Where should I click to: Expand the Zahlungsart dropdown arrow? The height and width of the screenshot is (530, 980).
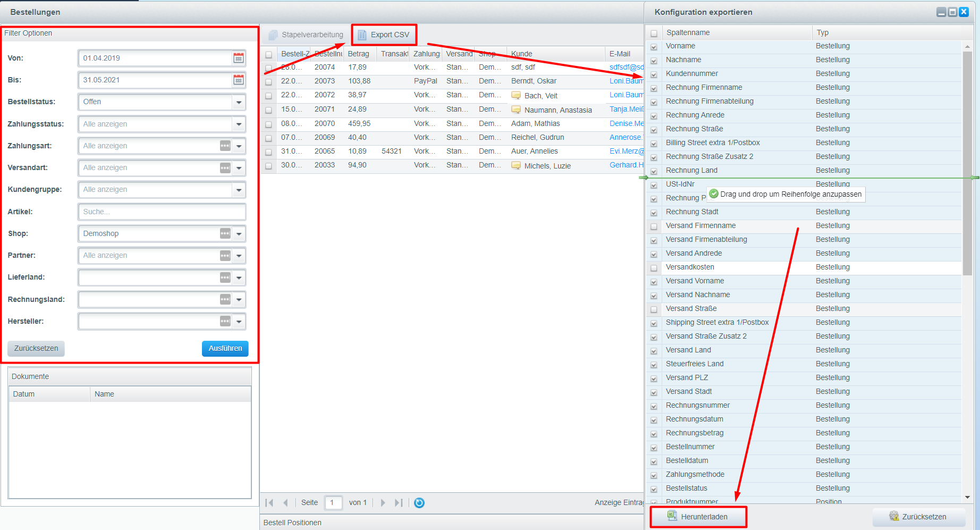tap(239, 146)
